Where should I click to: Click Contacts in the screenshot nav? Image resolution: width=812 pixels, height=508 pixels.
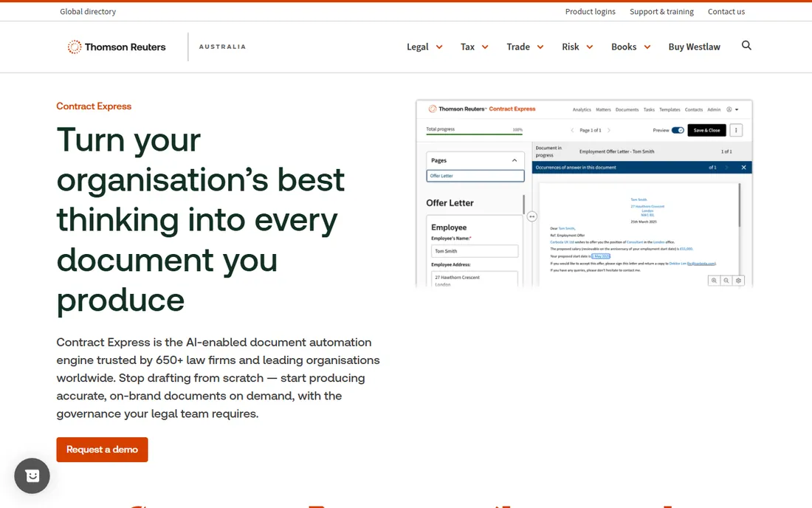coord(694,110)
